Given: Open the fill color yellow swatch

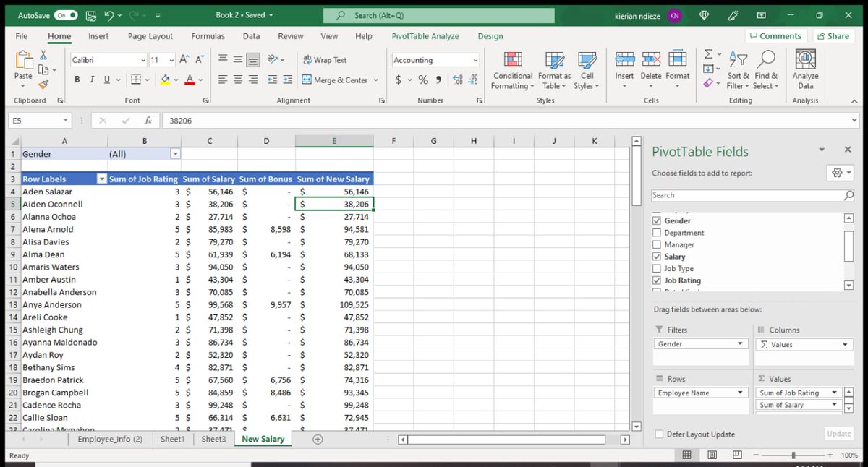Looking at the screenshot, I should tap(166, 80).
